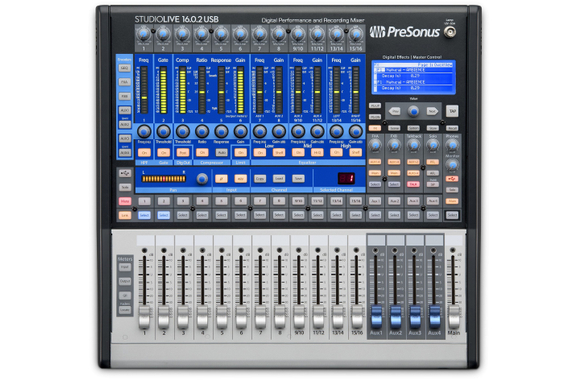Click the Meters Input button
Viewport: 576px width, 380px height.
pyautogui.click(x=125, y=267)
